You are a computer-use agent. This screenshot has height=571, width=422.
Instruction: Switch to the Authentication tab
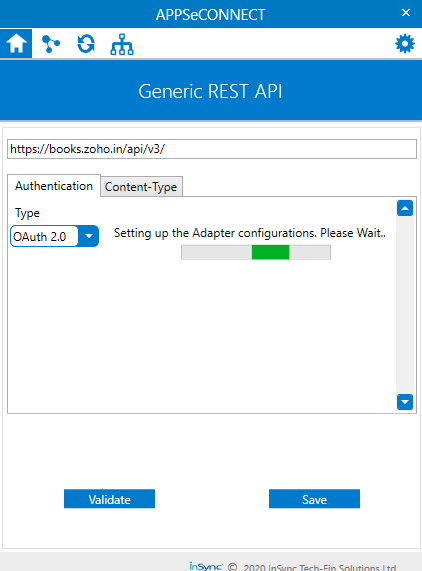pyautogui.click(x=54, y=186)
